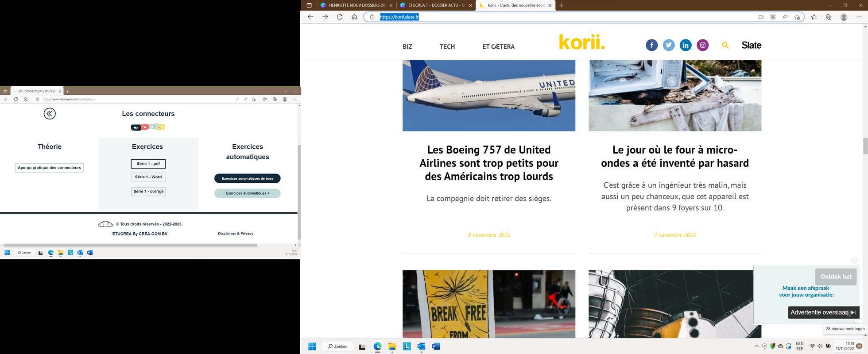Go forward in the korii browser window
The height and width of the screenshot is (354, 868).
325,17
